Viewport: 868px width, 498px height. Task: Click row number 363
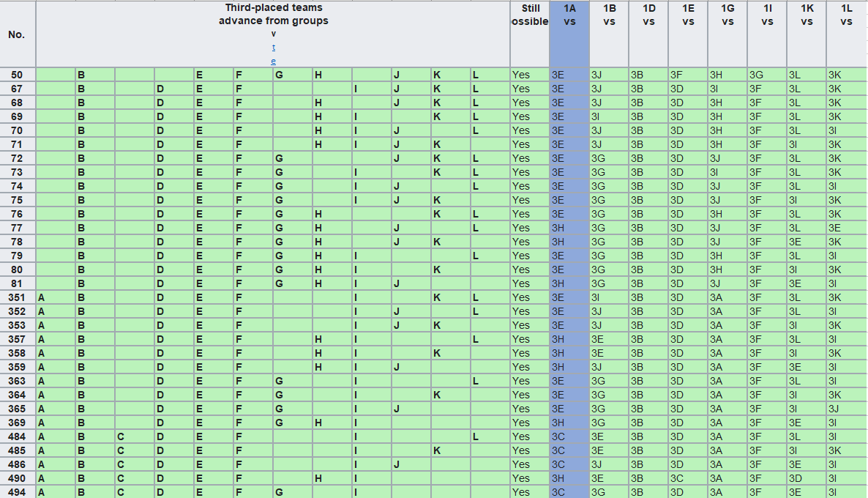click(x=17, y=381)
